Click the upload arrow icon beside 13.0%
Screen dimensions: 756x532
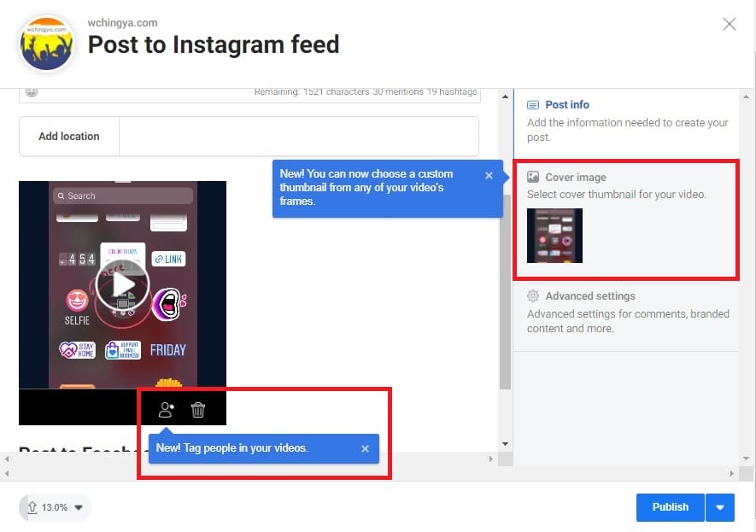pos(32,507)
